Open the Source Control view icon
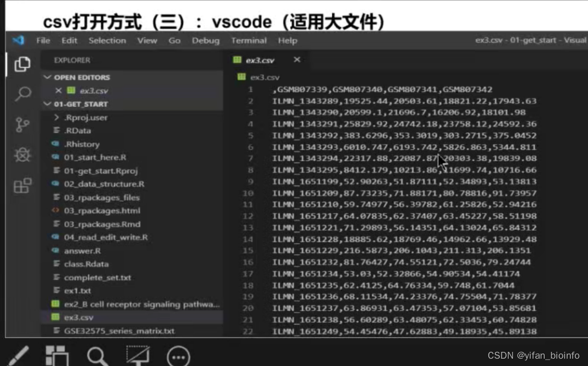 coord(22,125)
